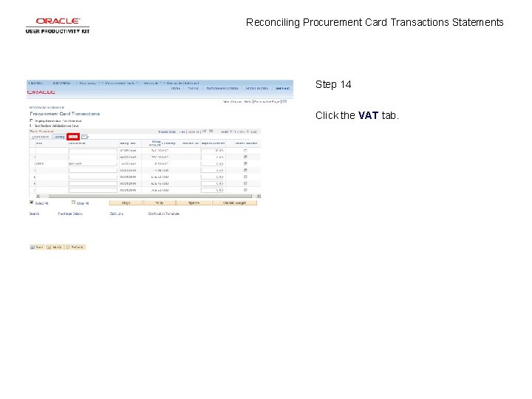This screenshot has height=399, width=532.
Task: Click the grid scrollbar right arrow
Action: point(259,196)
